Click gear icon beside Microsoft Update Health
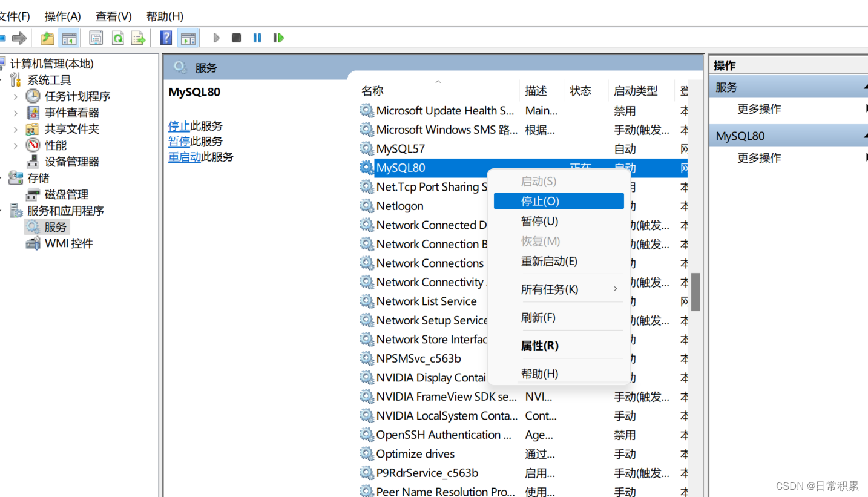Image resolution: width=868 pixels, height=497 pixels. 366,110
